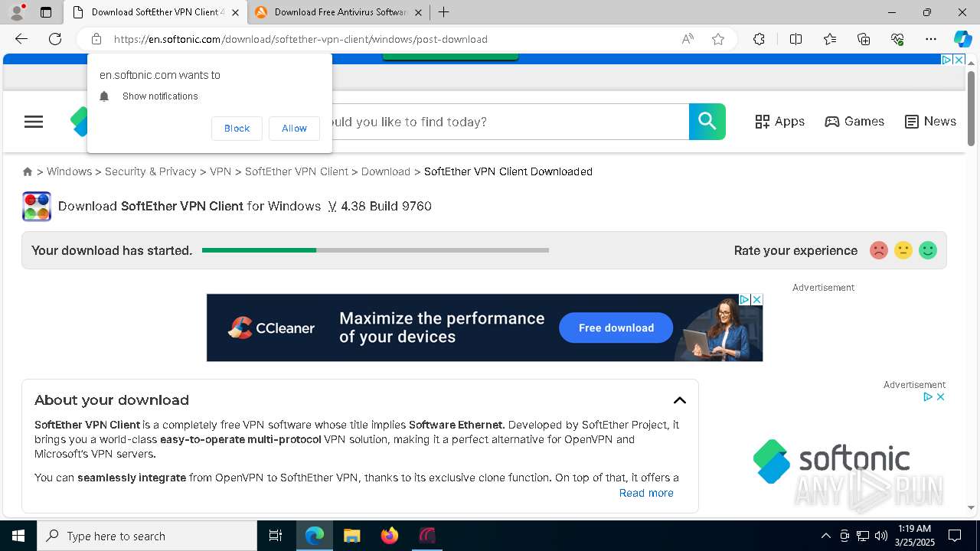Open the volume control in tray
980x551 pixels.
coord(881,536)
